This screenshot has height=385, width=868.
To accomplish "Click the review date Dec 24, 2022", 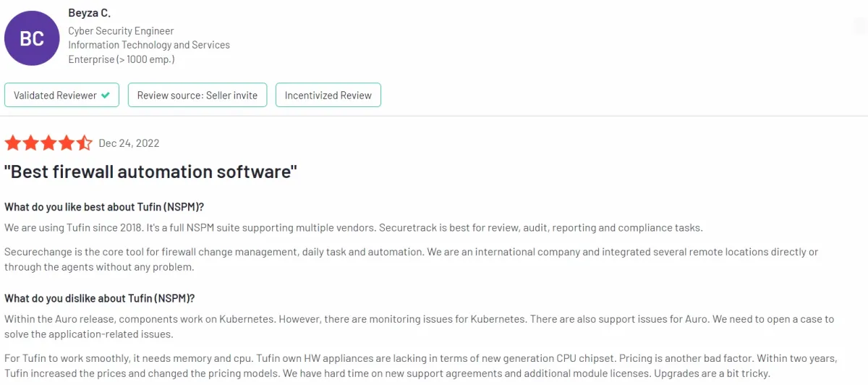I will click(x=129, y=143).
